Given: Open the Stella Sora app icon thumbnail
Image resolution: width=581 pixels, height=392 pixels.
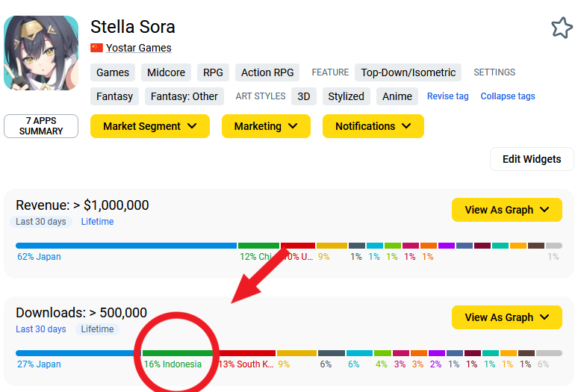Looking at the screenshot, I should (41, 53).
